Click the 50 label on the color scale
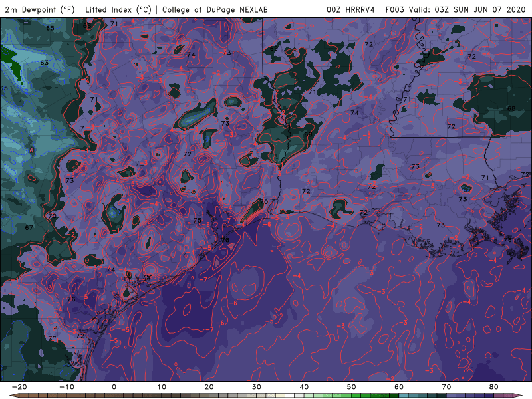The width and height of the screenshot is (532, 399). (352, 387)
